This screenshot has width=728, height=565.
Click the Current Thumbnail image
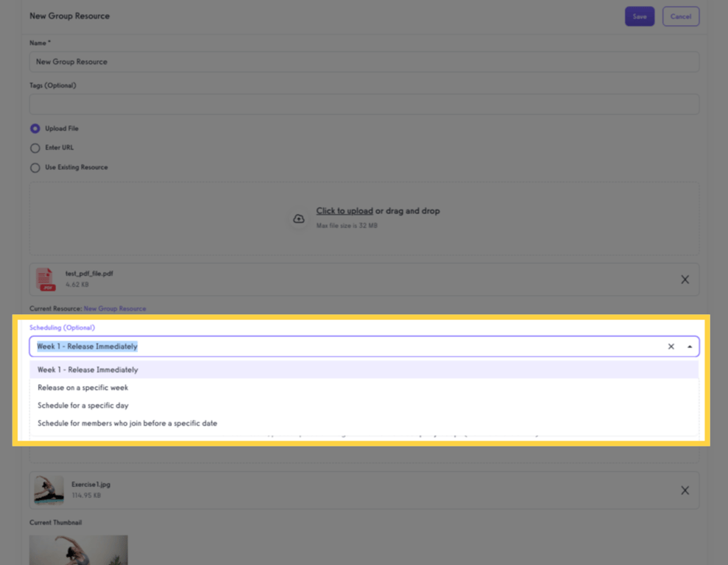pos(78,550)
